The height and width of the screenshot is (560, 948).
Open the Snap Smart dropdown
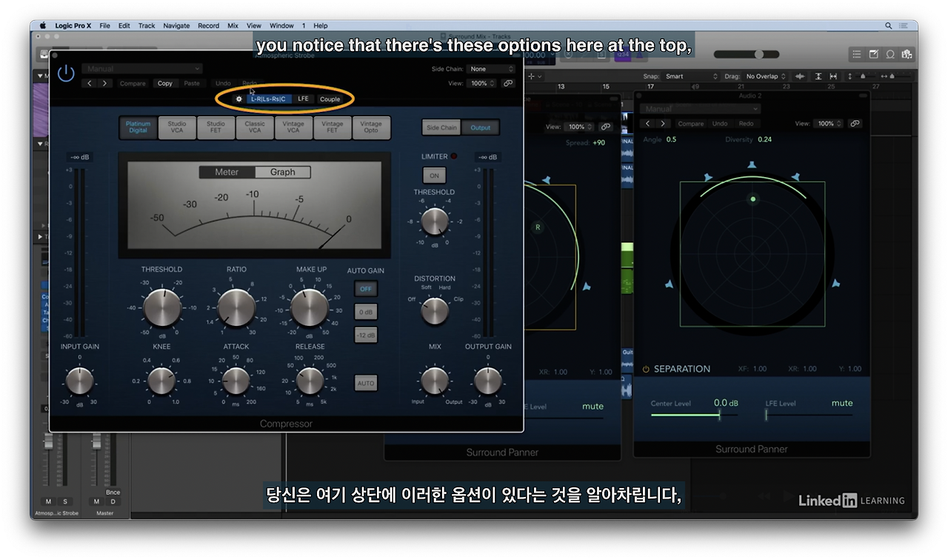(690, 76)
